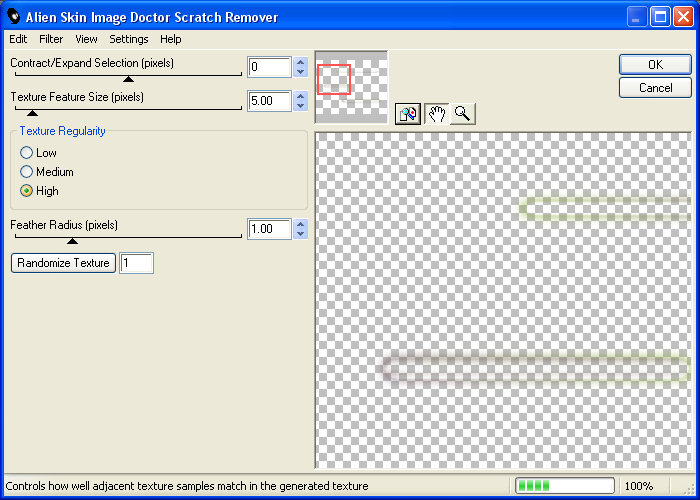Click the Texture Regularity group label
Image resolution: width=700 pixels, height=500 pixels.
pos(62,131)
